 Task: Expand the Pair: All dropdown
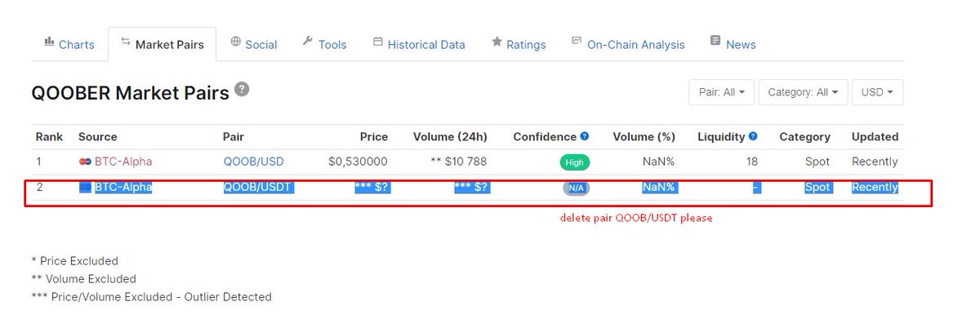tap(721, 92)
